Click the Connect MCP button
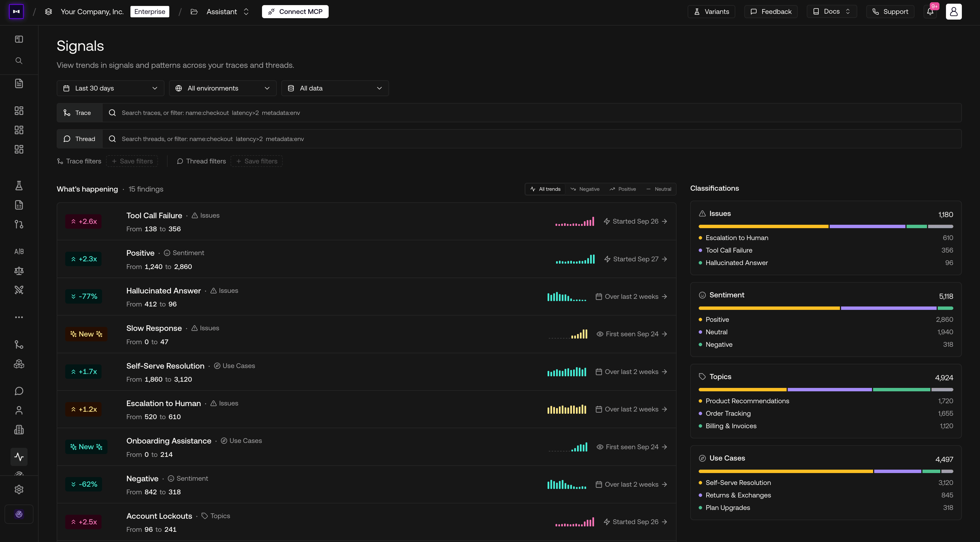 coord(295,11)
